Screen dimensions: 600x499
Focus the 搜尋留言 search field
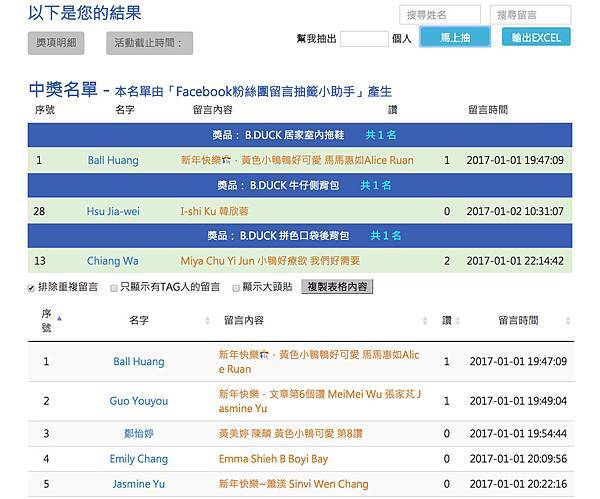(x=531, y=15)
